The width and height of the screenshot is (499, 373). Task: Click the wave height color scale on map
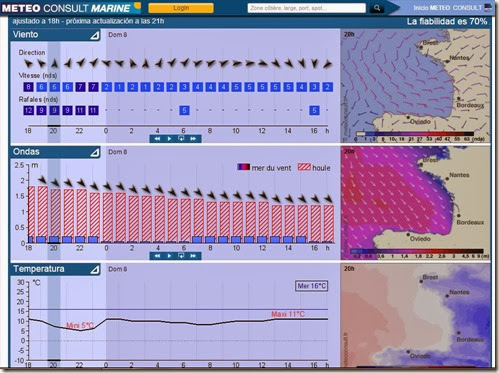point(417,251)
